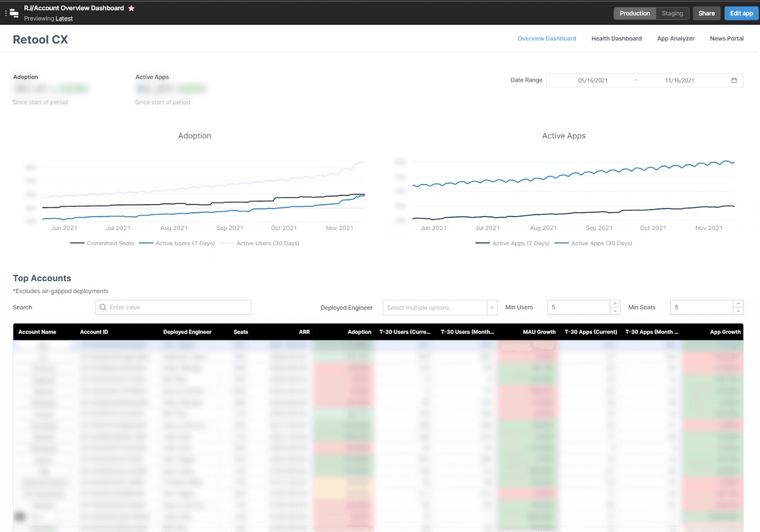Open the App Analyzer tab
This screenshot has height=532, width=760.
675,39
